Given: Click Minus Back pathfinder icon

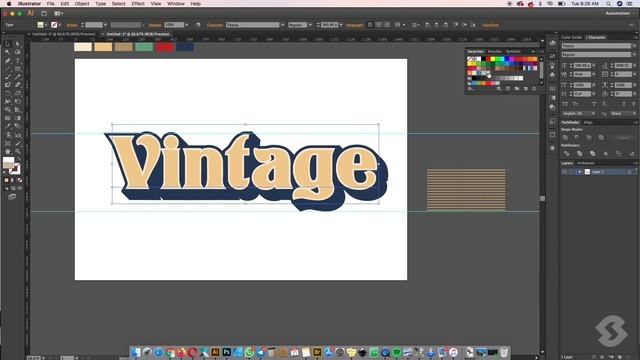Looking at the screenshot, I should pyautogui.click(x=631, y=153).
